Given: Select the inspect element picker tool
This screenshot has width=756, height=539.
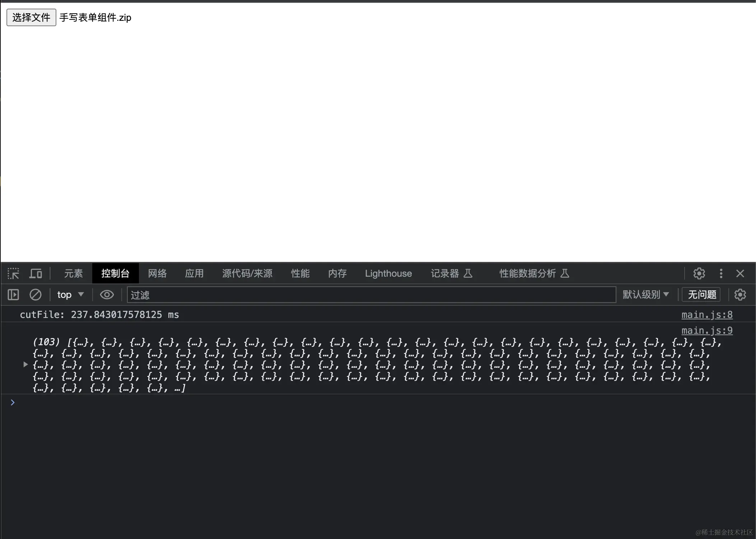Looking at the screenshot, I should point(13,273).
